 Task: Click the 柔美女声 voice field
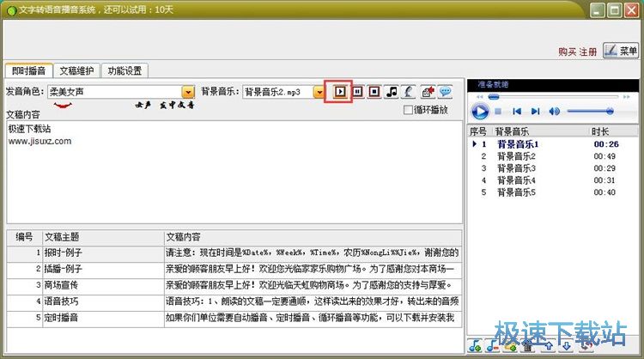[x=115, y=92]
